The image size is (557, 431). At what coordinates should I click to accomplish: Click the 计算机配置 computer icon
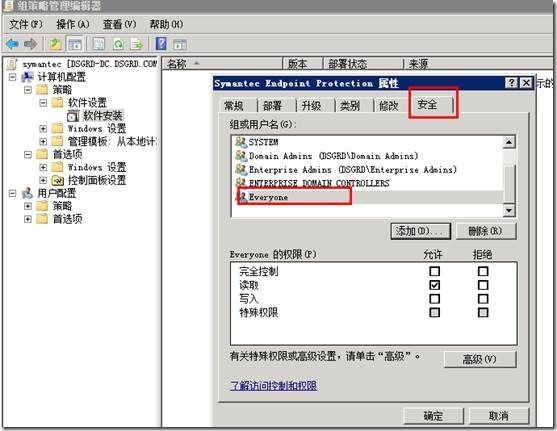pos(28,77)
